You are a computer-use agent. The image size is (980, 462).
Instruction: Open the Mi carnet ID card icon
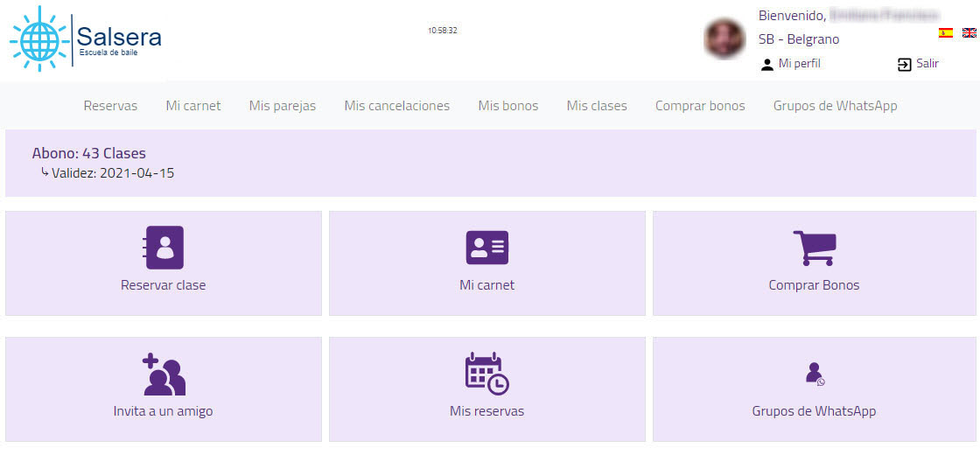click(x=486, y=248)
